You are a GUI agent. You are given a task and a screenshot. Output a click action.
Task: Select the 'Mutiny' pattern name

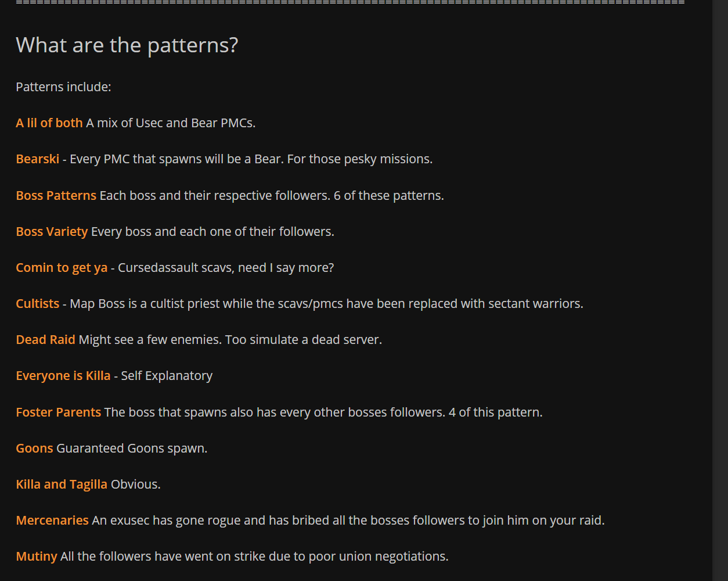tap(37, 557)
